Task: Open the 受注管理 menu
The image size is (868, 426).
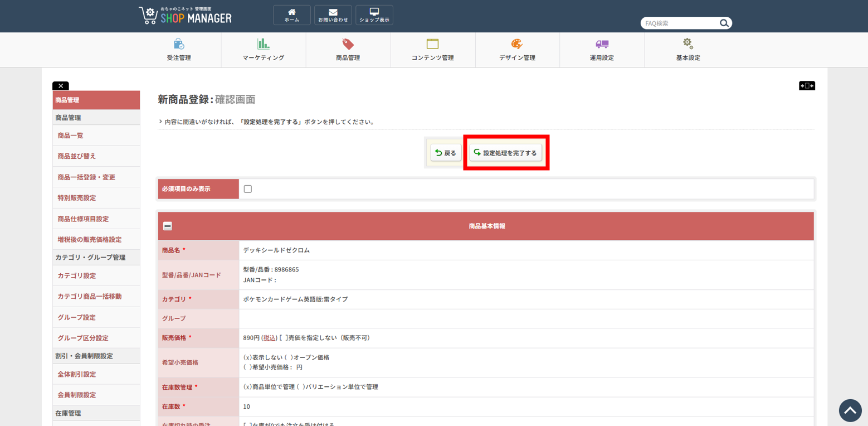Action: [x=179, y=50]
